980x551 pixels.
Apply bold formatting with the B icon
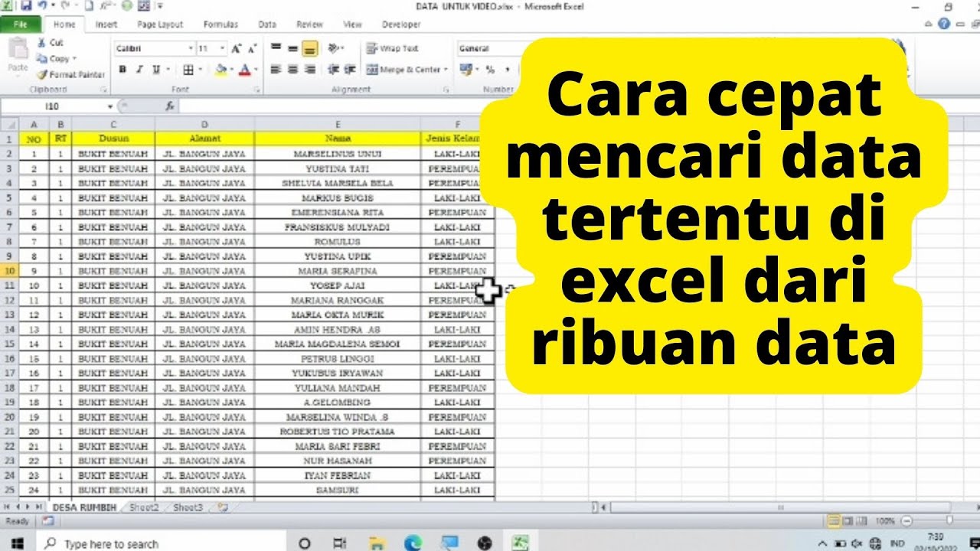tap(123, 70)
